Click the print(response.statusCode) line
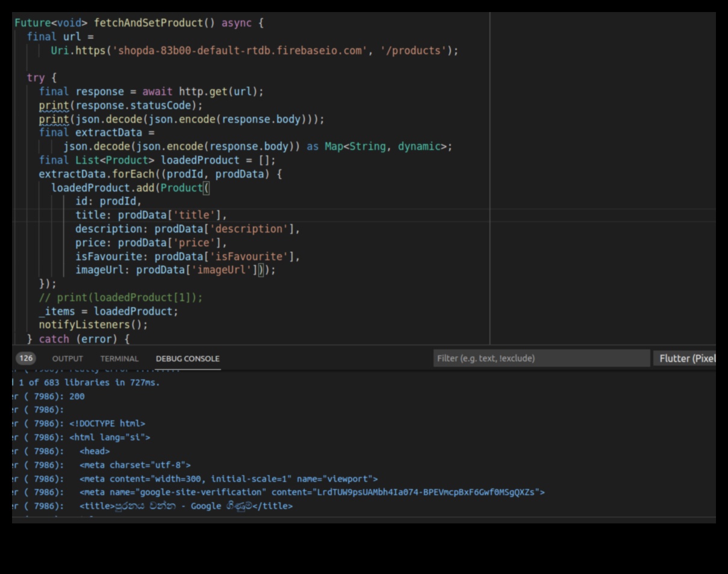 coord(120,105)
